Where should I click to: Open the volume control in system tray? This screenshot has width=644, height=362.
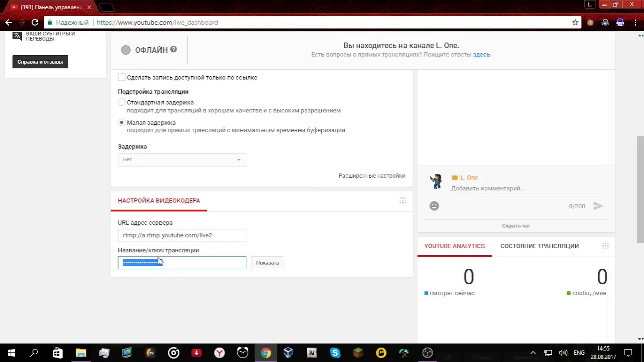coord(563,353)
